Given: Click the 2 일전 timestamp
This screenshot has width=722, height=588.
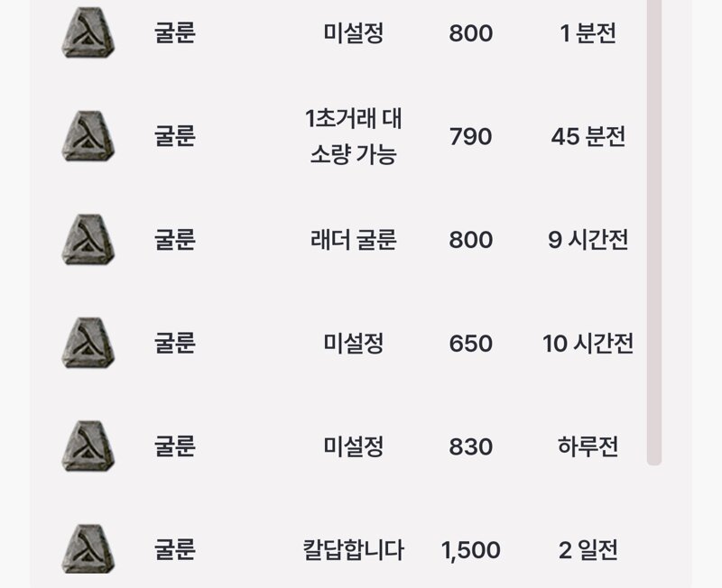Looking at the screenshot, I should point(588,550).
